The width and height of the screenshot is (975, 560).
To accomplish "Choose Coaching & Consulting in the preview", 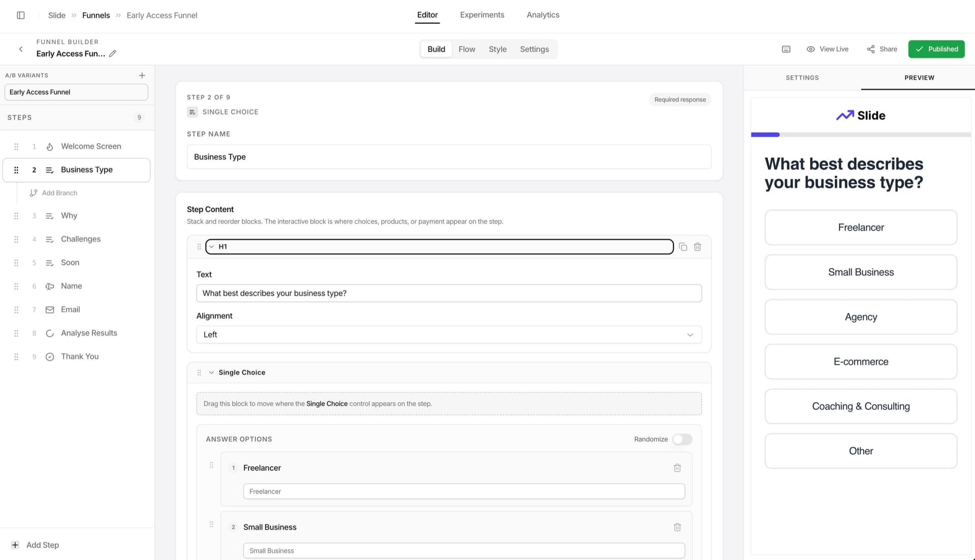I will pyautogui.click(x=861, y=407).
